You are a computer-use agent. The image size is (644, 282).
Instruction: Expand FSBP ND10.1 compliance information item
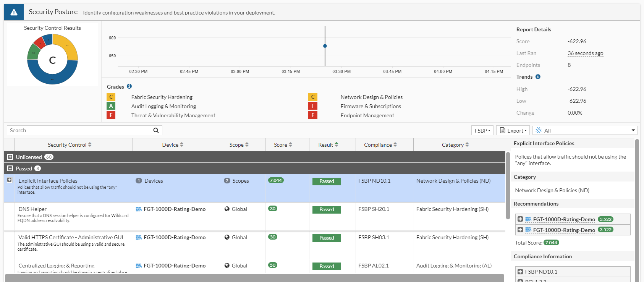520,272
